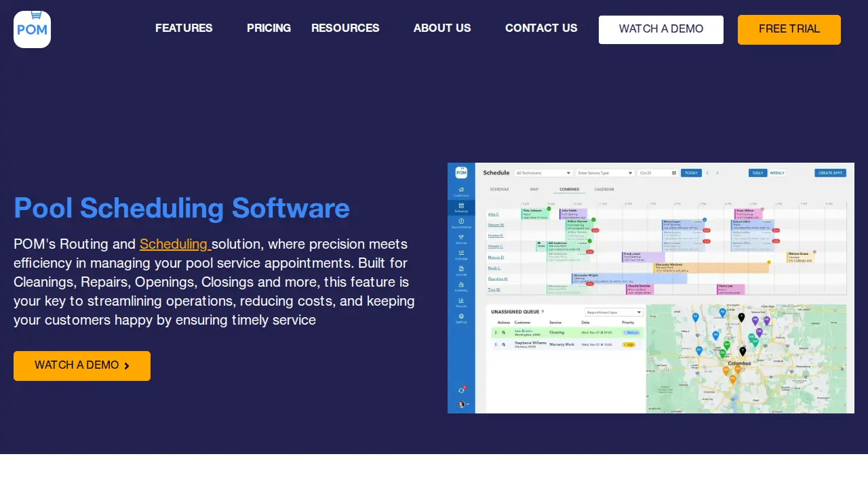Select the blue Alexander Wright appointment block
Viewport: 868px width, 488px height.
(629, 279)
